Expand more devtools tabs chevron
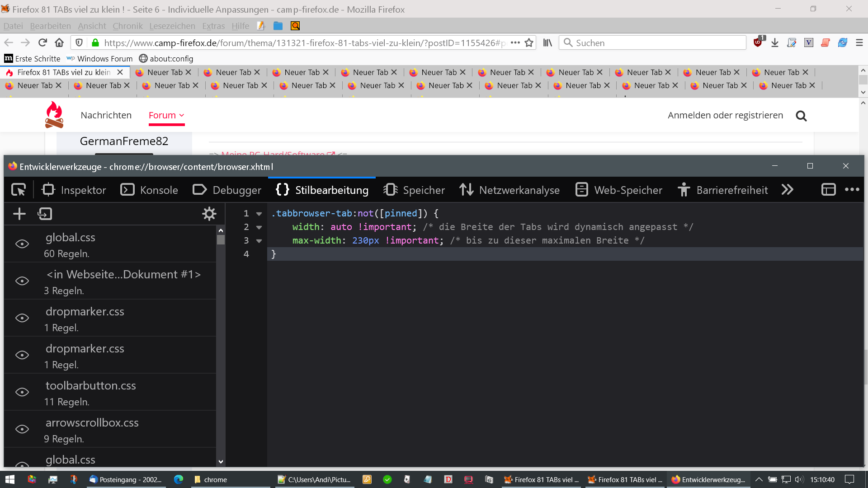This screenshot has height=488, width=868. click(787, 190)
